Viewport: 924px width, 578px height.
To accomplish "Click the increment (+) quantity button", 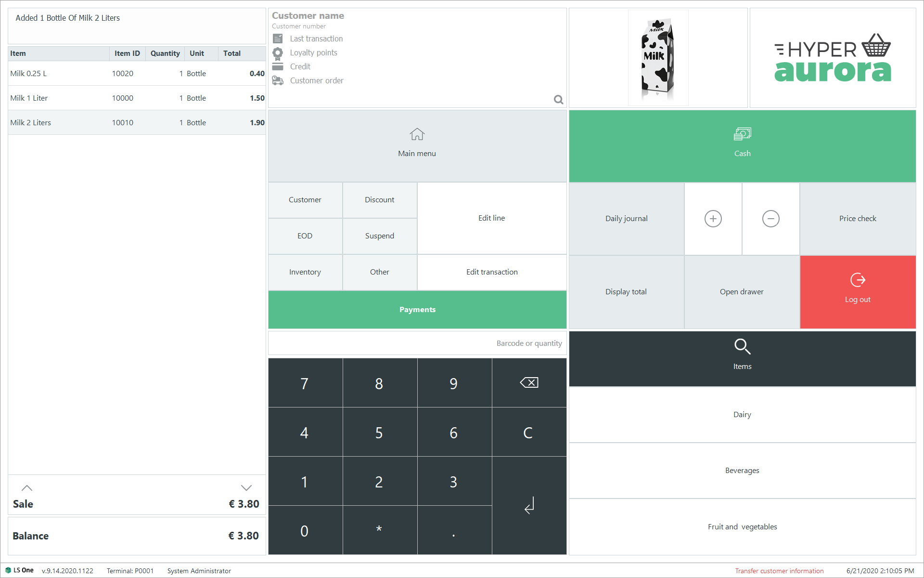I will click(713, 218).
